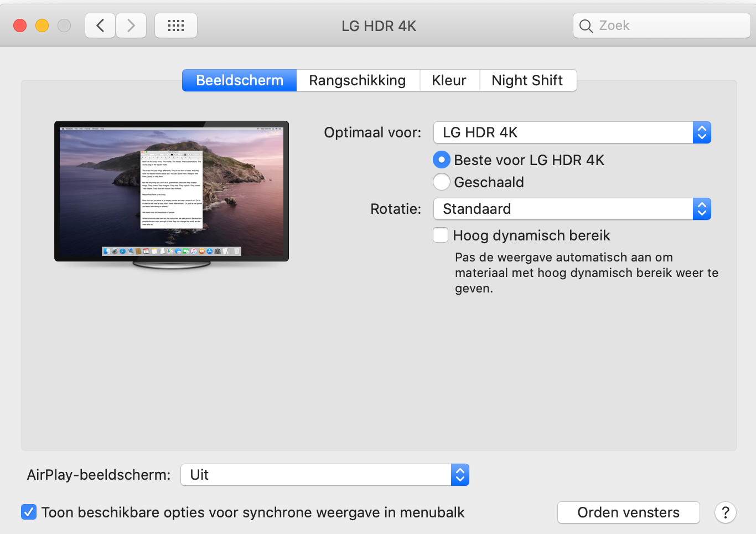Screen dimensions: 756x534
Task: Show all preferences grid
Action: (x=176, y=25)
